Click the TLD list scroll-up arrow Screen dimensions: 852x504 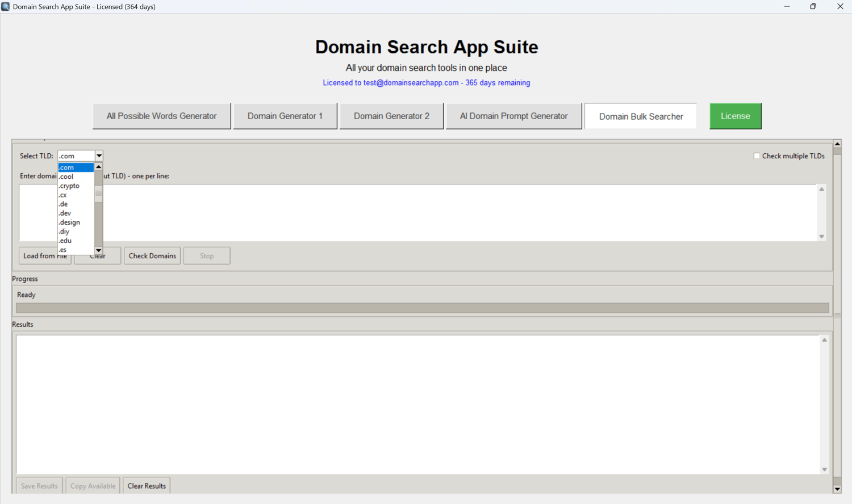pyautogui.click(x=99, y=167)
